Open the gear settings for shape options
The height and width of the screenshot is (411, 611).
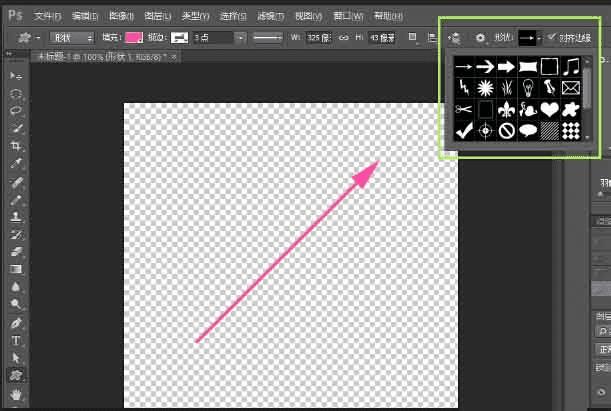pos(480,38)
